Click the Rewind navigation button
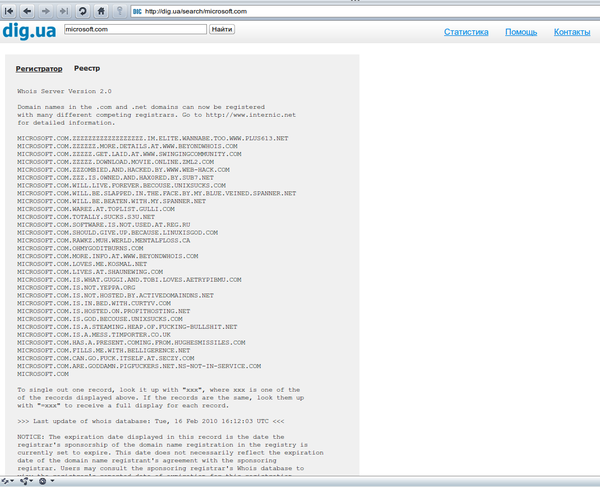Image resolution: width=600 pixels, height=487 pixels. (9, 11)
